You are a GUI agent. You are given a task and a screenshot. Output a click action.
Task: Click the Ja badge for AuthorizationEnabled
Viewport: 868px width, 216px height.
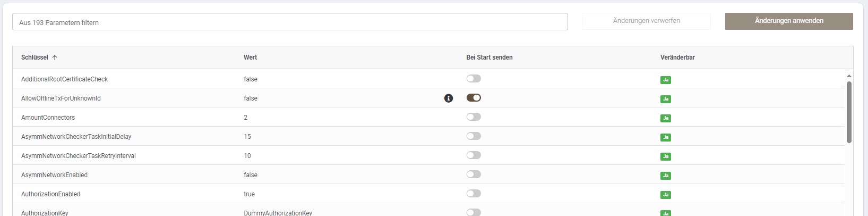pyautogui.click(x=666, y=195)
